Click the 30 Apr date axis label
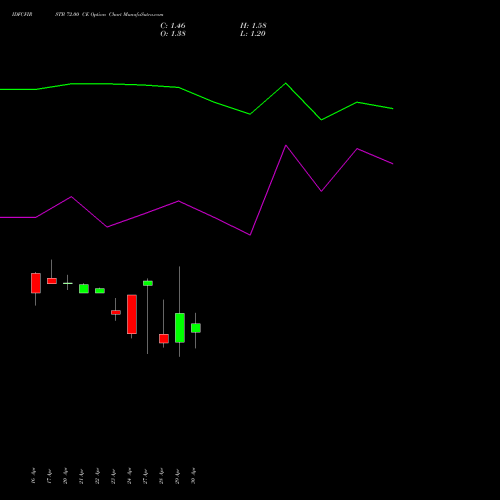Viewport: 500px width, 500px height. (x=193, y=476)
